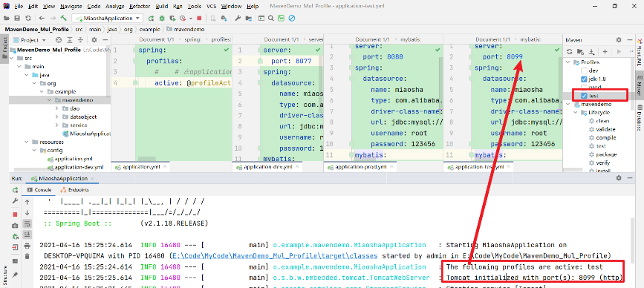Rerun MiaoshaApplication from the main toolbar
This screenshot has height=288, width=644.
click(x=151, y=18)
